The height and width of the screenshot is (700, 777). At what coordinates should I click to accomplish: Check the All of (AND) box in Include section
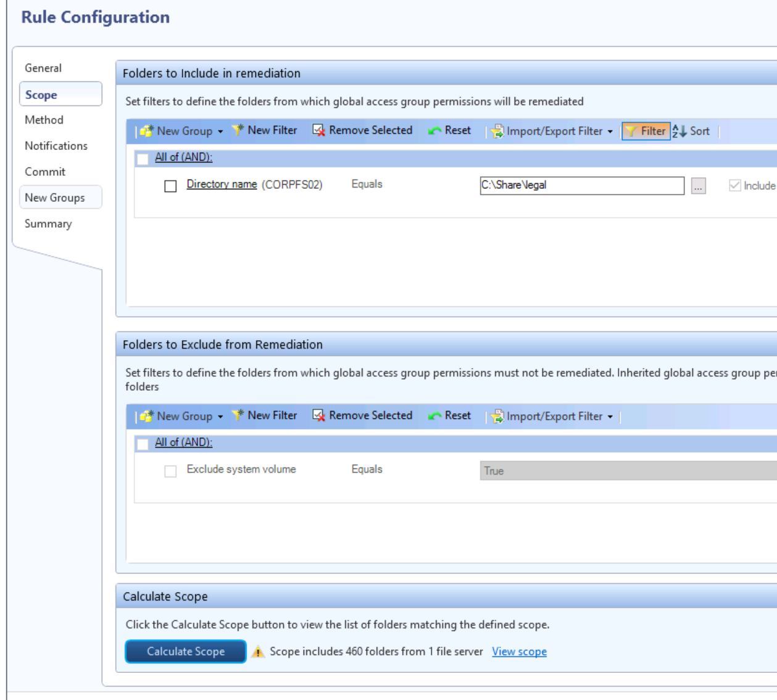143,159
